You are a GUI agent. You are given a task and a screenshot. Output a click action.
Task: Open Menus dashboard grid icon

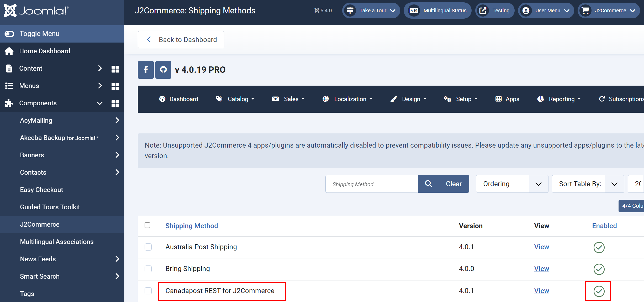tap(115, 86)
